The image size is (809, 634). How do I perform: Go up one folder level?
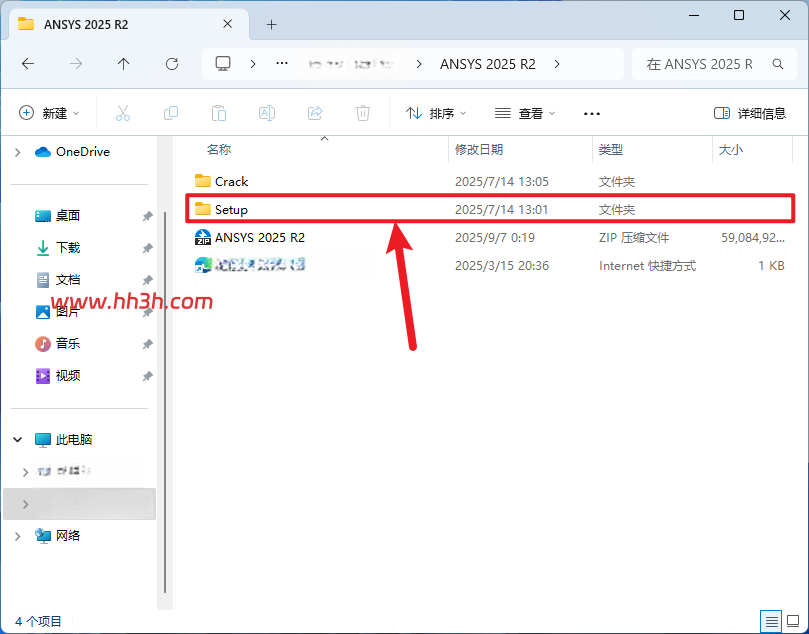123,64
